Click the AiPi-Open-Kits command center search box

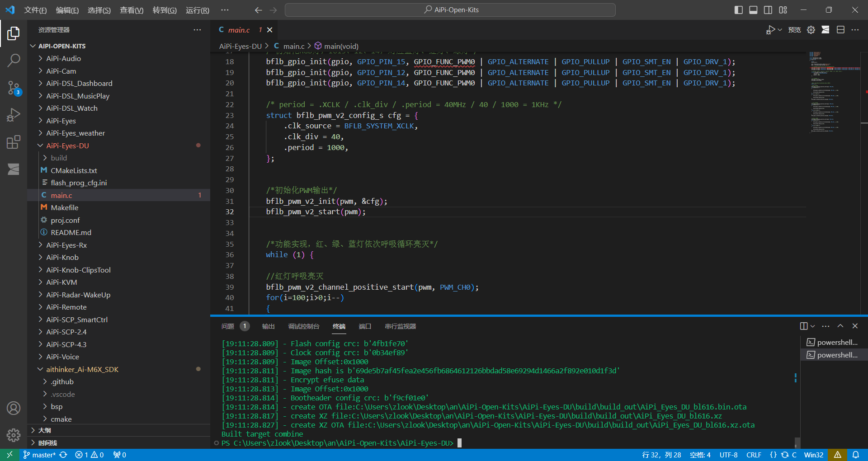coord(450,10)
